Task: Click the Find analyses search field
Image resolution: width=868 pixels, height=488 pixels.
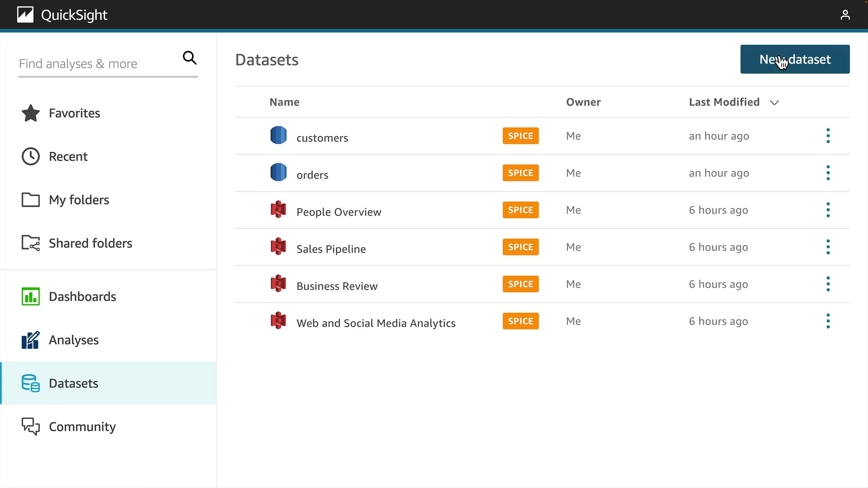Action: 97,64
